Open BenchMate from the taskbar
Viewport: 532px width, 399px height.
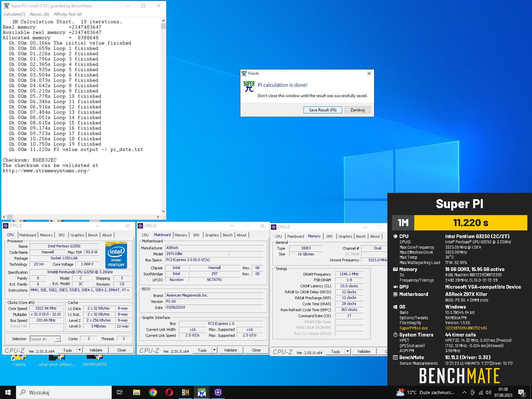click(185, 392)
